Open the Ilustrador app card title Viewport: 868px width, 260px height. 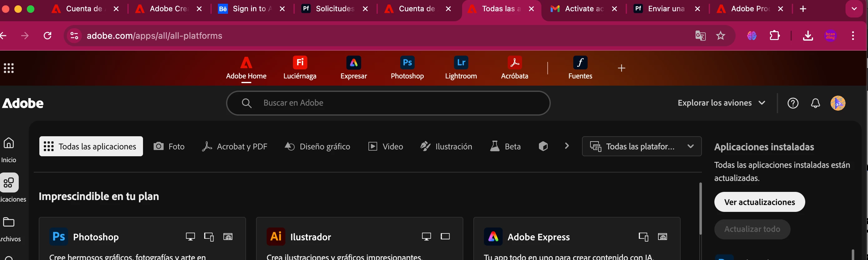310,237
